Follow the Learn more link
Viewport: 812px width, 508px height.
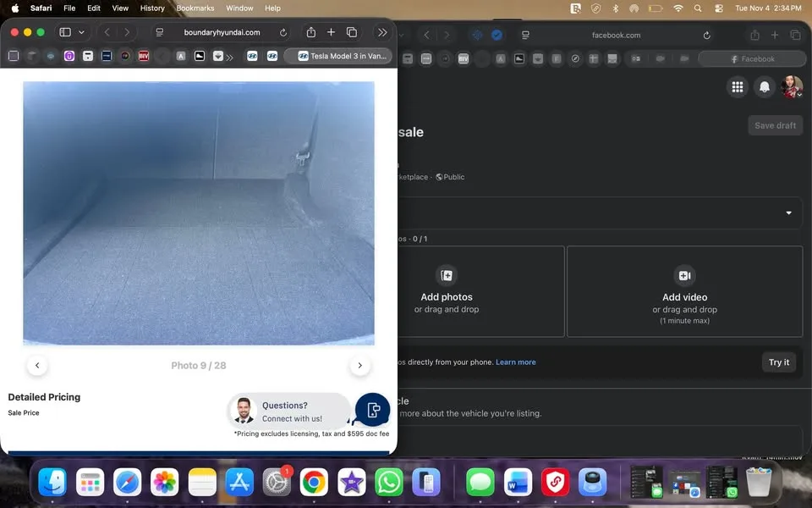pos(516,362)
